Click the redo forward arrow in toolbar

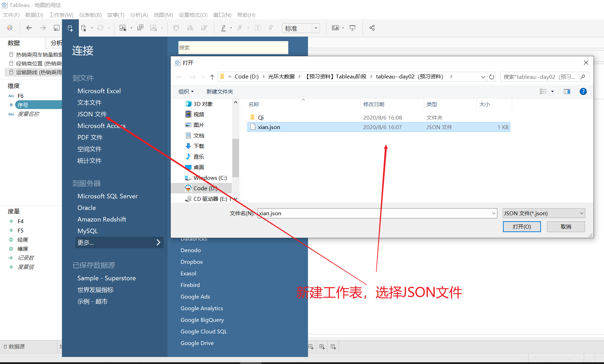[x=43, y=28]
